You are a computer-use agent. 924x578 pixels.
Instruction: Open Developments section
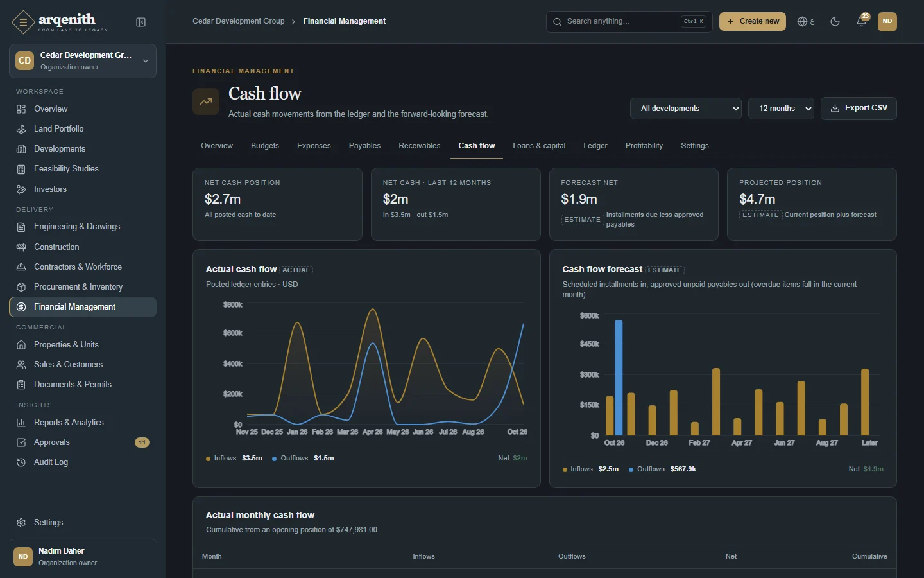coord(83,149)
